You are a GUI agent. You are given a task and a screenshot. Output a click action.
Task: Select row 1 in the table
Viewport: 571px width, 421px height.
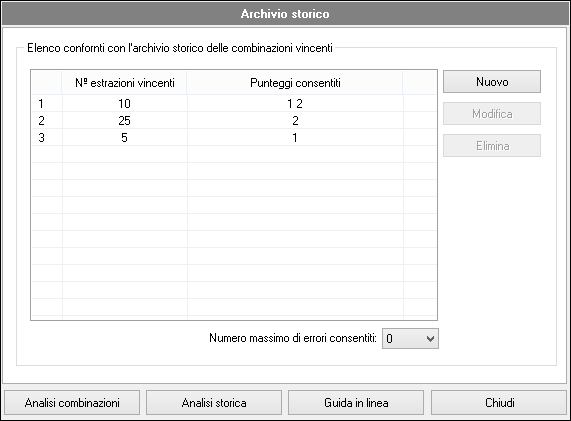[234, 104]
